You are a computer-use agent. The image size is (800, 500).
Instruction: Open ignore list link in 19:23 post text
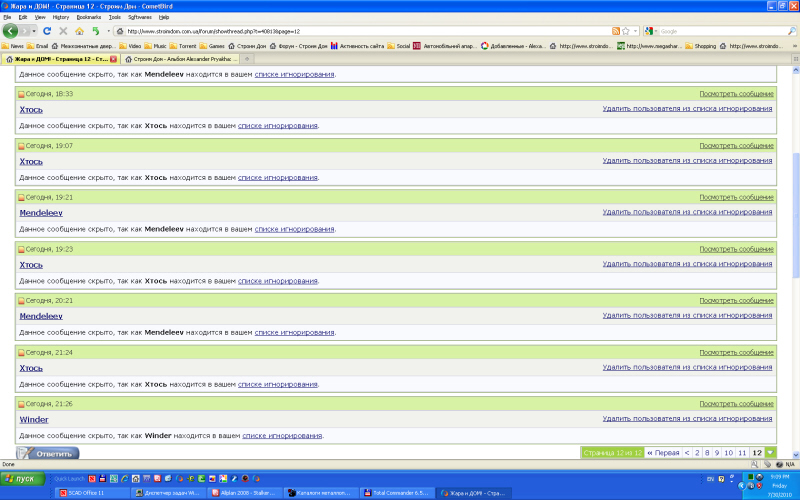278,281
